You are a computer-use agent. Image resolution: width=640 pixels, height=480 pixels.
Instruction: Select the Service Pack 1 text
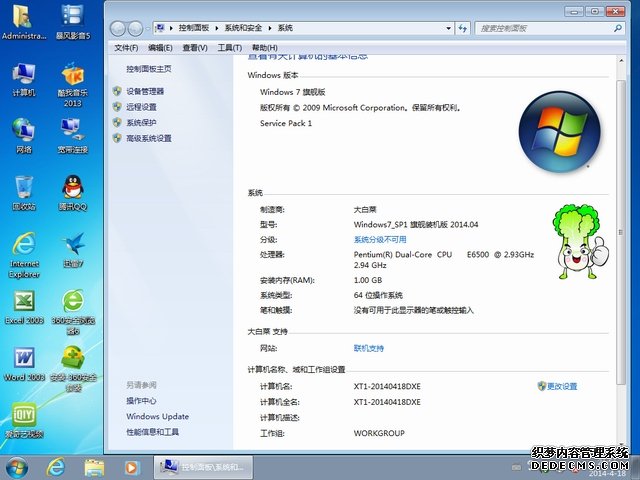click(286, 123)
